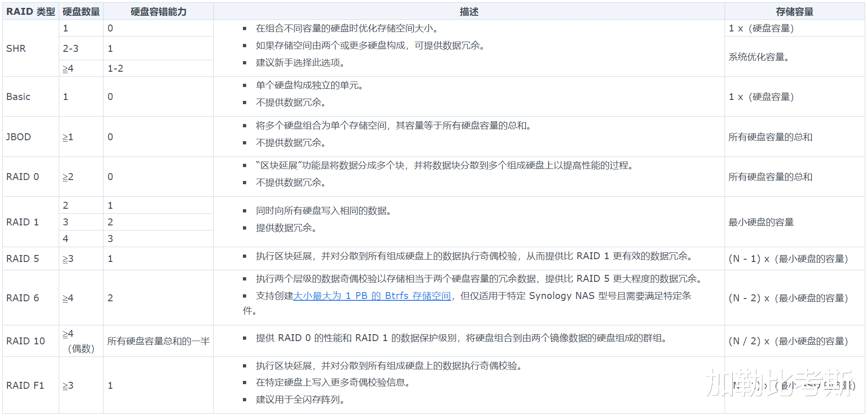The height and width of the screenshot is (417, 868).
Task: Click the RAID 1 fault tolerance value '3'
Action: click(110, 239)
